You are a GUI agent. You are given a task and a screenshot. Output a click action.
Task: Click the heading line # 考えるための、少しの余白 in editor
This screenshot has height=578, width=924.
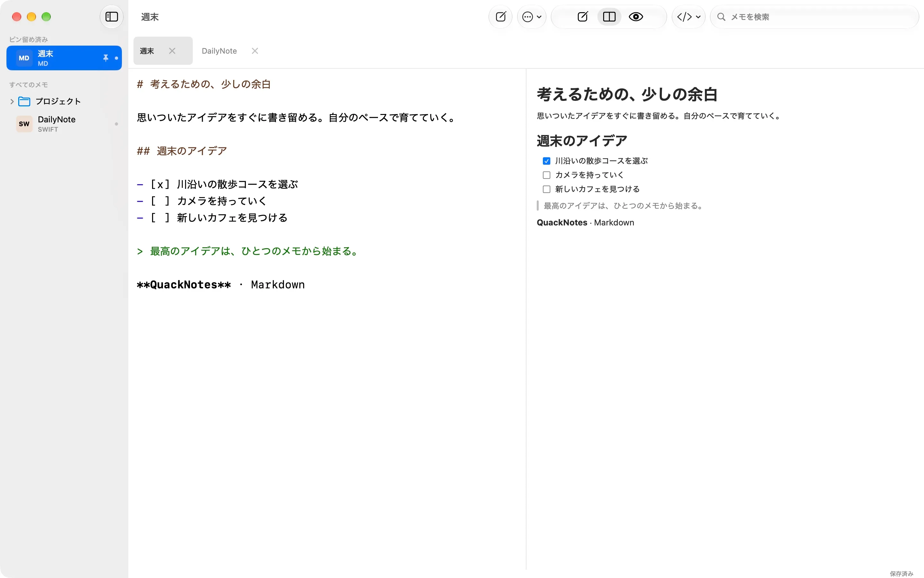(204, 84)
